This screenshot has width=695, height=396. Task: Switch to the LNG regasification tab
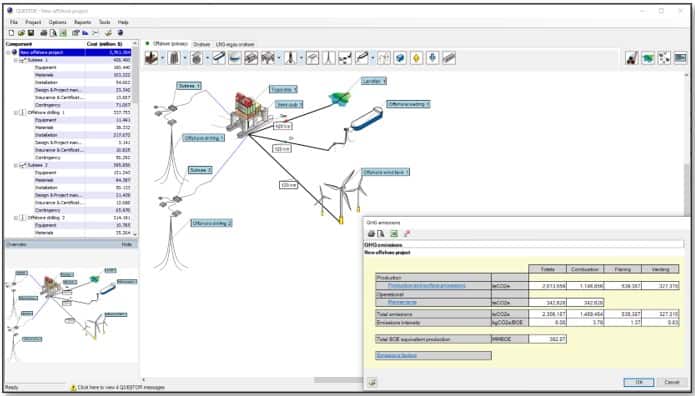(235, 44)
